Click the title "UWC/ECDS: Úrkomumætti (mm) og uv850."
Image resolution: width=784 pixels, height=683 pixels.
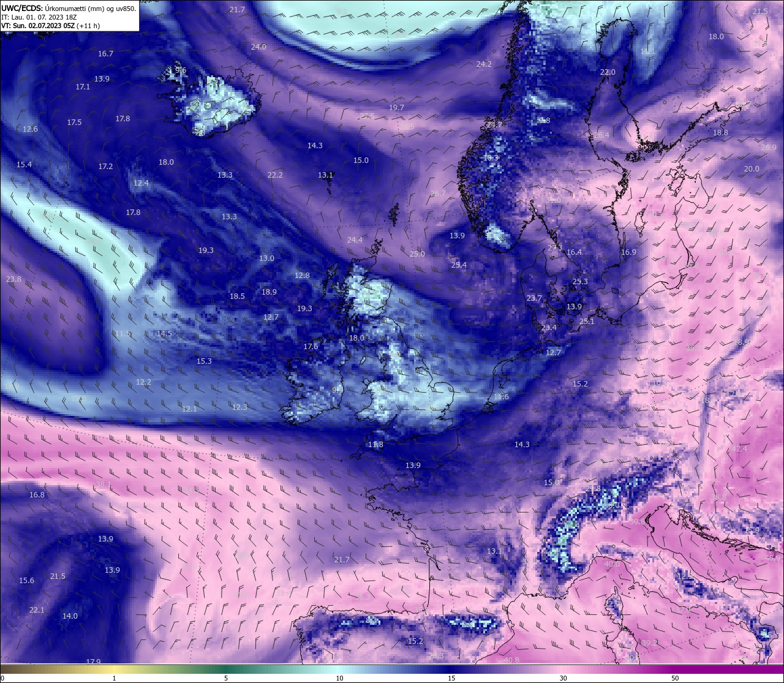69,9
